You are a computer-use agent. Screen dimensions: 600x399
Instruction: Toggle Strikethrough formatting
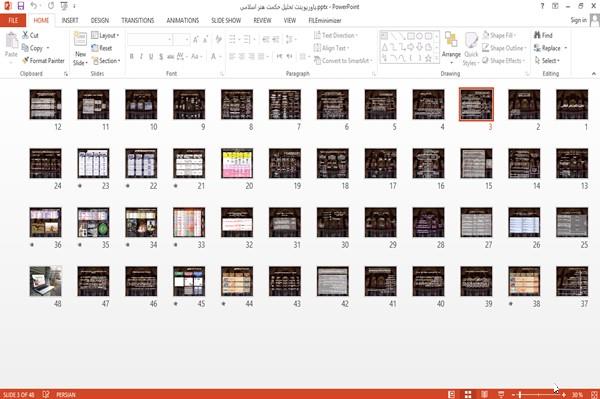171,57
